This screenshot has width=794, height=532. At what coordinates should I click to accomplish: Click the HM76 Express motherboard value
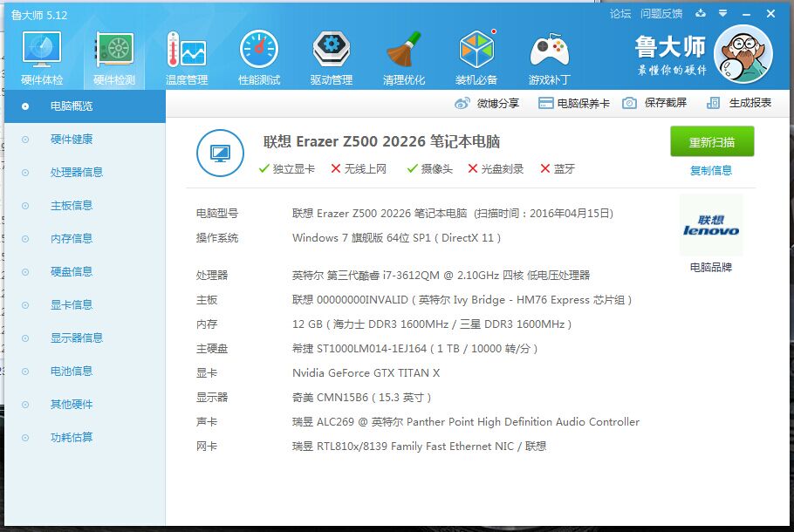click(x=462, y=300)
